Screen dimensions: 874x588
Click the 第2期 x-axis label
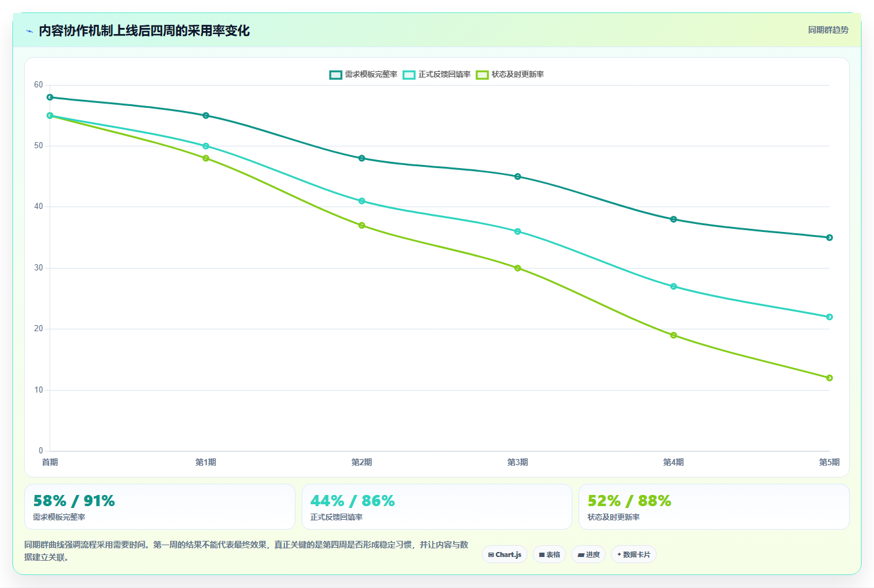[362, 462]
